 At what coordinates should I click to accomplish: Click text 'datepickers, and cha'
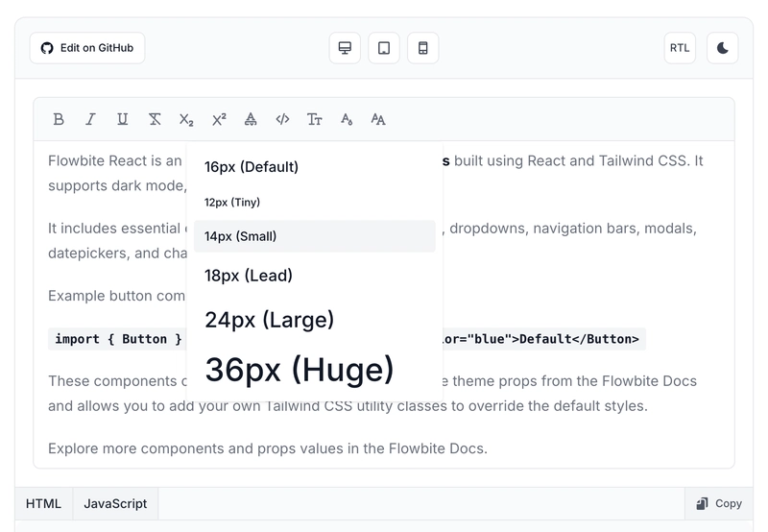(x=117, y=254)
